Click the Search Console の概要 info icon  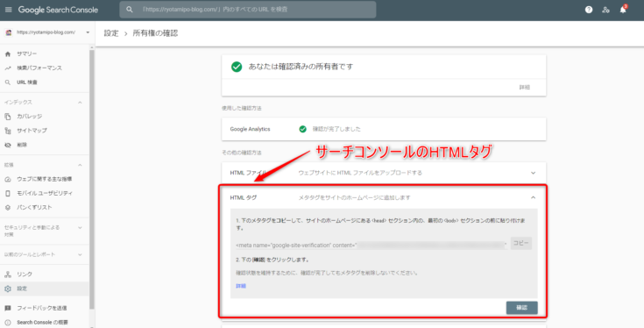[8, 322]
